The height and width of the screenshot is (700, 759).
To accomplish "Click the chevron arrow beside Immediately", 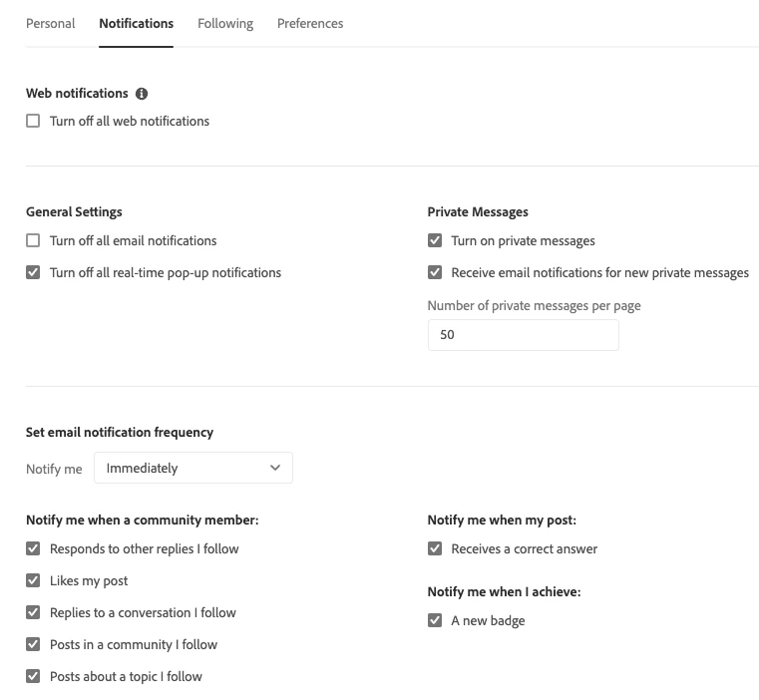I will tap(276, 468).
